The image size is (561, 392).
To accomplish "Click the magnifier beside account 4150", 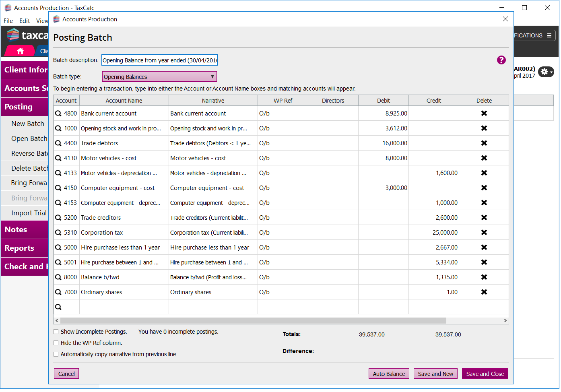I will 58,188.
